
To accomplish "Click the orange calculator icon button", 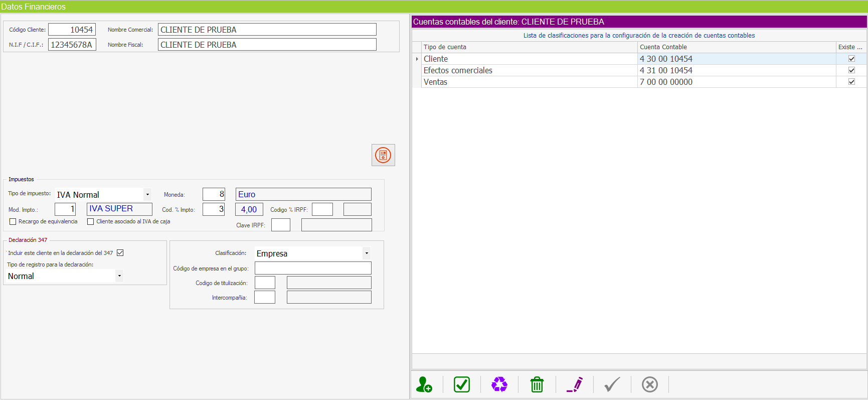I will click(383, 155).
